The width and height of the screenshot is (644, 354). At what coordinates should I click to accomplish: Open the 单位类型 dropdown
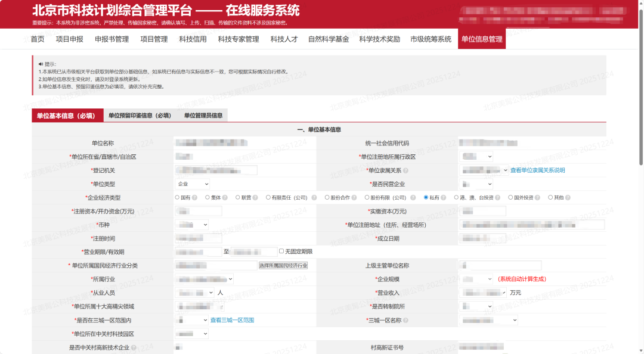pyautogui.click(x=192, y=184)
